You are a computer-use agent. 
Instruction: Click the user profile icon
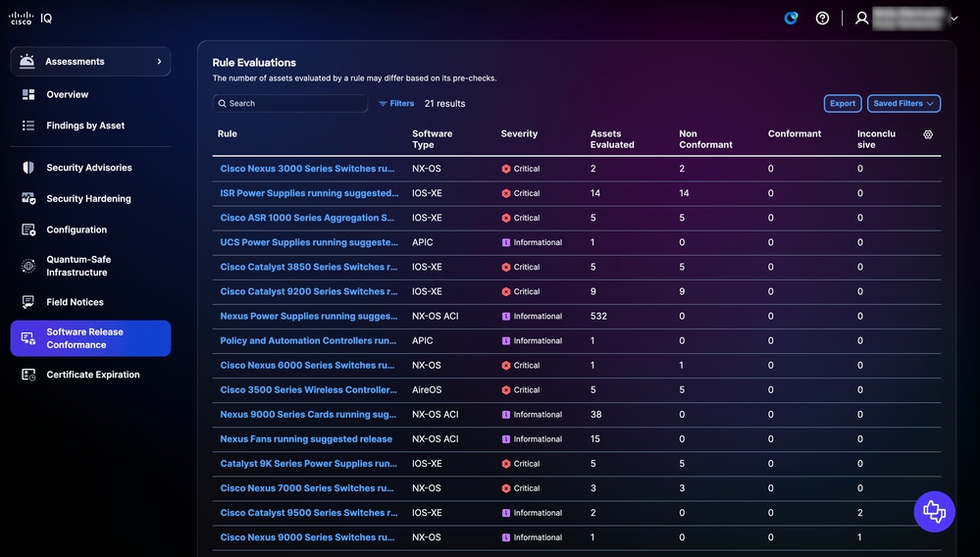[x=862, y=18]
